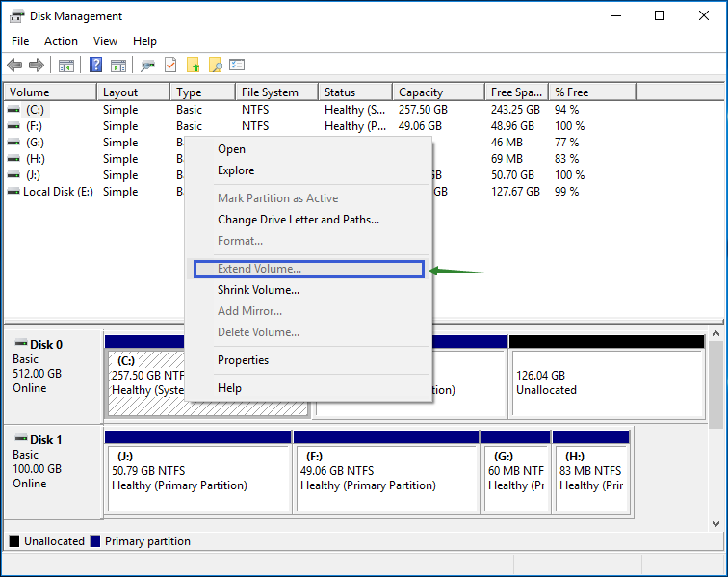Open the View menu
728x577 pixels.
coord(105,41)
